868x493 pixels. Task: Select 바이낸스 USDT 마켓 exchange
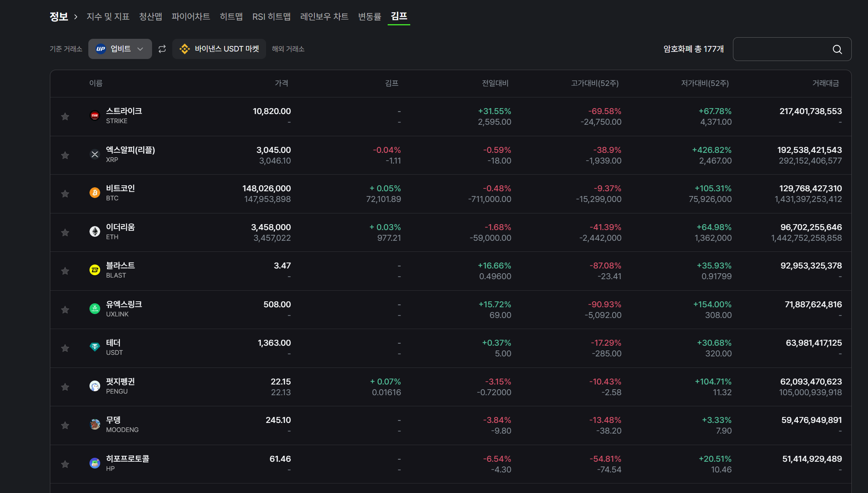point(219,49)
